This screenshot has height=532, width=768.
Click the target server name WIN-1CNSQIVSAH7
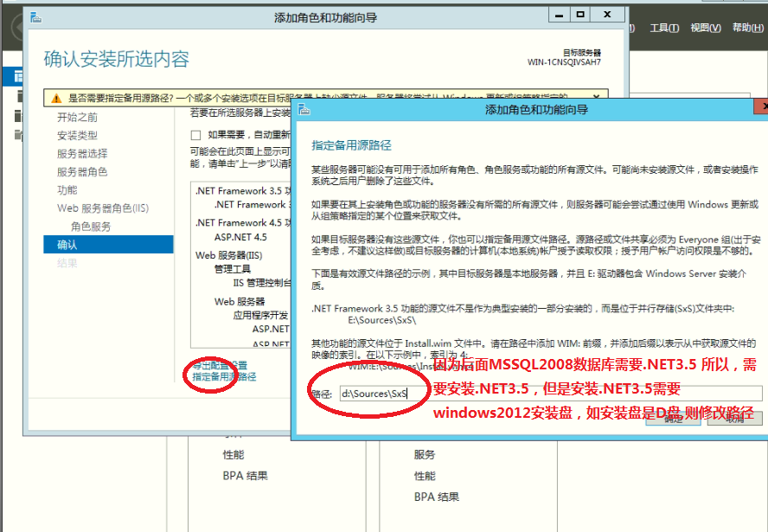[x=564, y=62]
